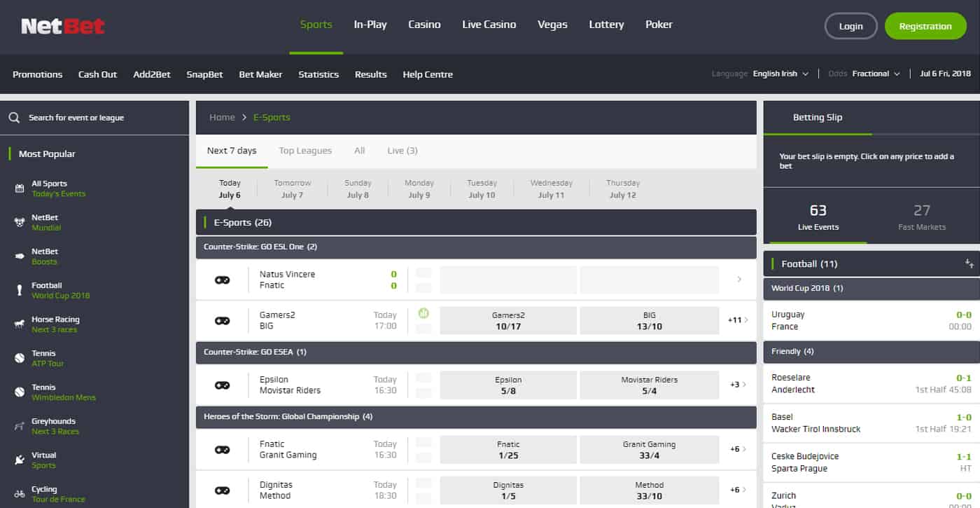Image resolution: width=980 pixels, height=508 pixels.
Task: Click the Greyhounds icon
Action: (x=20, y=426)
